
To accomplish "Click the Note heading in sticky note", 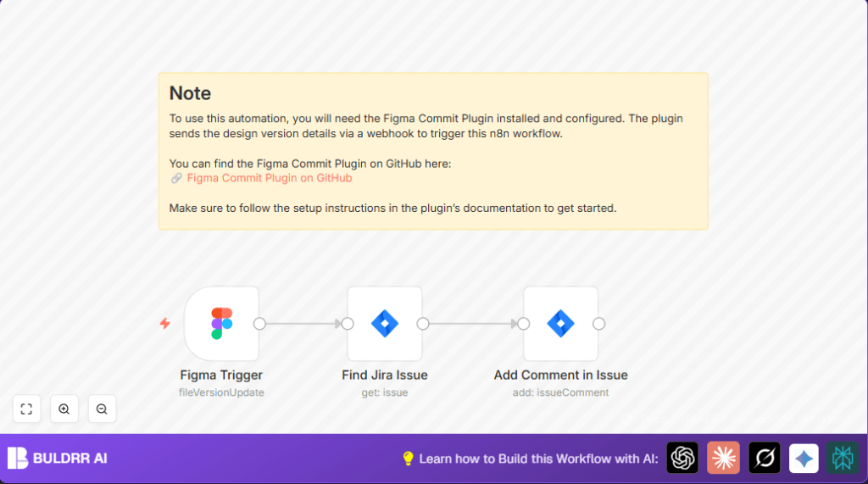I will (190, 93).
